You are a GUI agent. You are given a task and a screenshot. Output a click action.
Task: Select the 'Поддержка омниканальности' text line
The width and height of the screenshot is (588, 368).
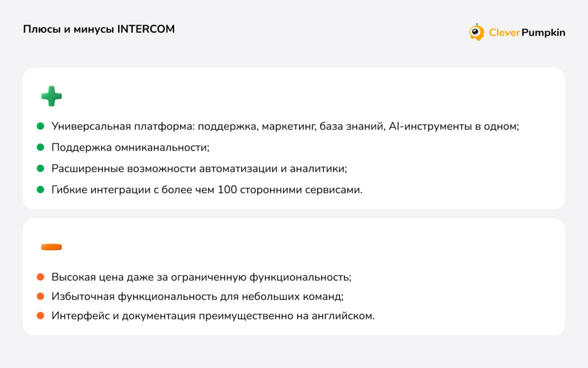(130, 148)
